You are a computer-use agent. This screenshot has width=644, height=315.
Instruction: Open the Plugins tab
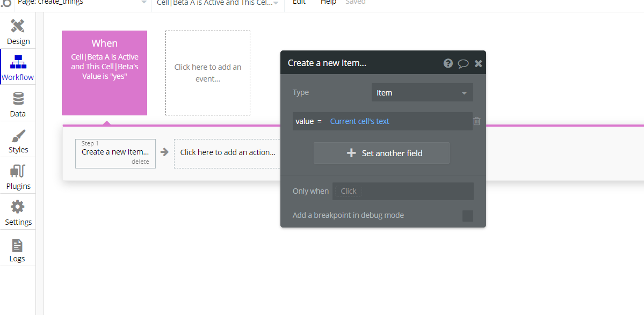(x=18, y=177)
